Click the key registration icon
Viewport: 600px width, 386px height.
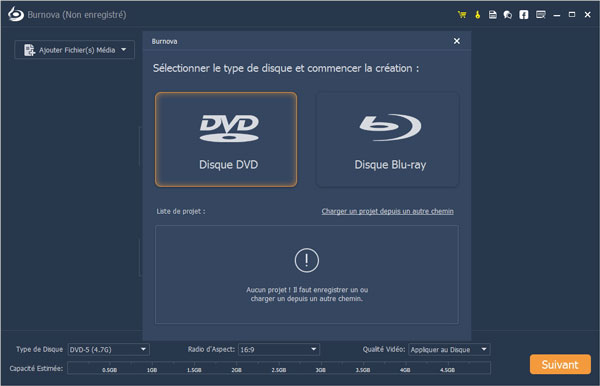[478, 15]
